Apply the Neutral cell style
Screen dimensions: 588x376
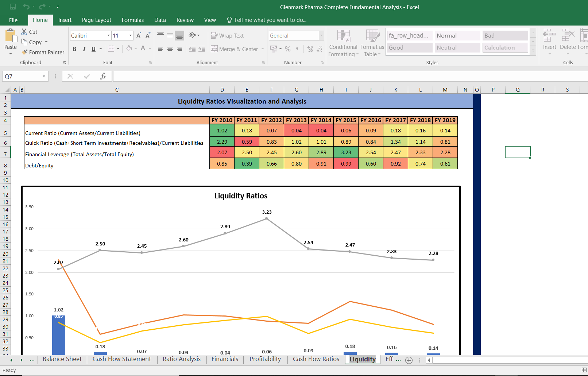point(457,47)
